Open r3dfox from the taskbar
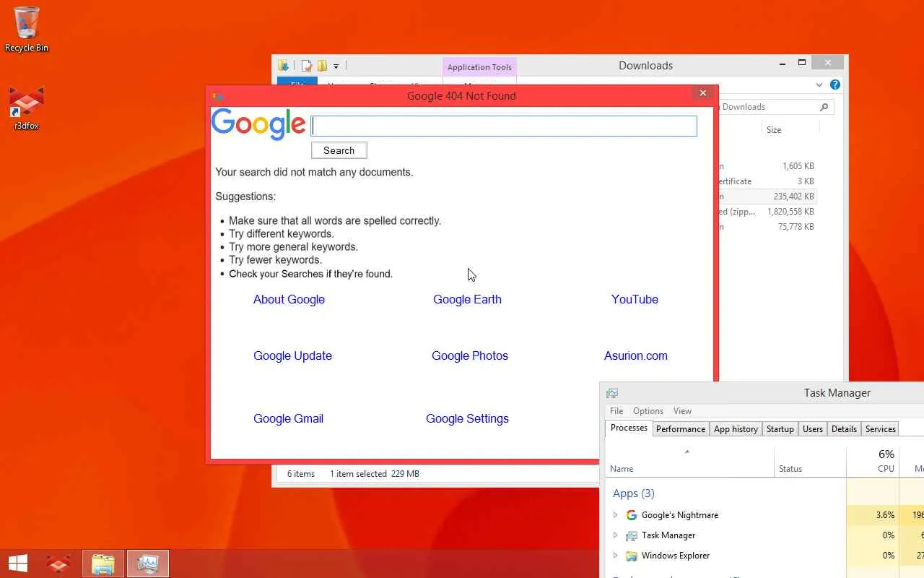This screenshot has height=578, width=924. pyautogui.click(x=58, y=564)
